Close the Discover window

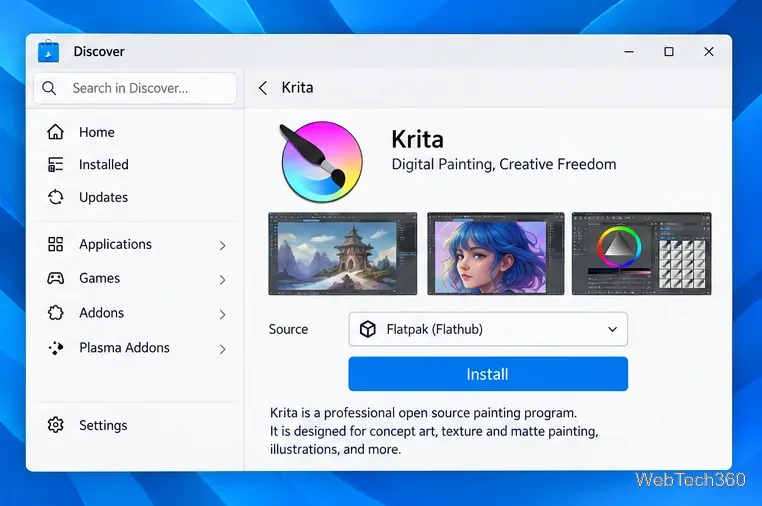[709, 52]
